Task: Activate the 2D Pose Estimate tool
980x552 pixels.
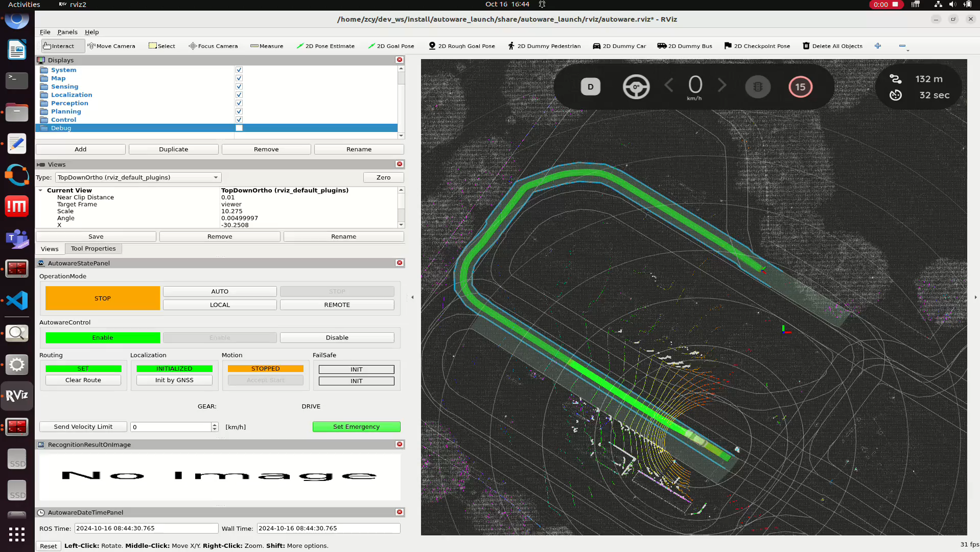Action: point(325,46)
